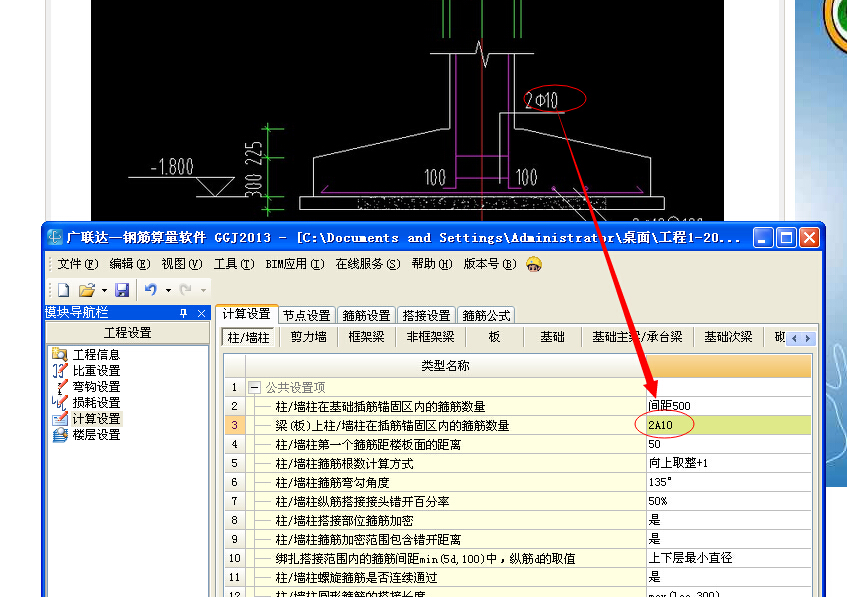The height and width of the screenshot is (597, 847).
Task: Switch to the 节点设置 tab
Action: point(307,315)
